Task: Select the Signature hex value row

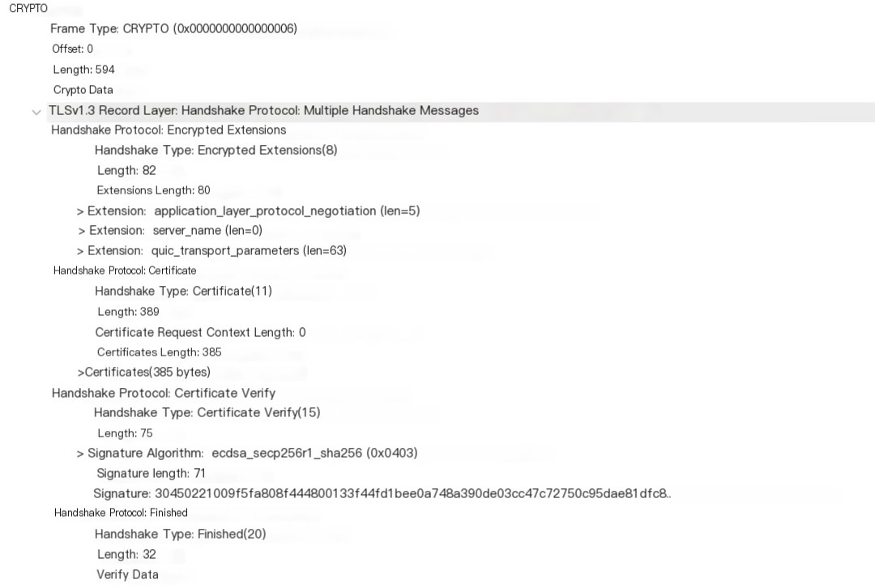Action: tap(382, 494)
